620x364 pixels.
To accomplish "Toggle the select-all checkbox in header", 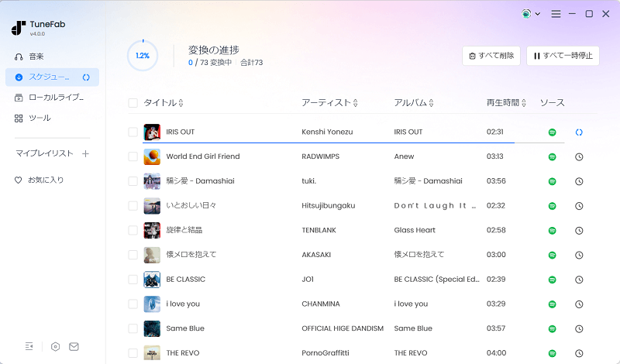I will click(x=133, y=103).
